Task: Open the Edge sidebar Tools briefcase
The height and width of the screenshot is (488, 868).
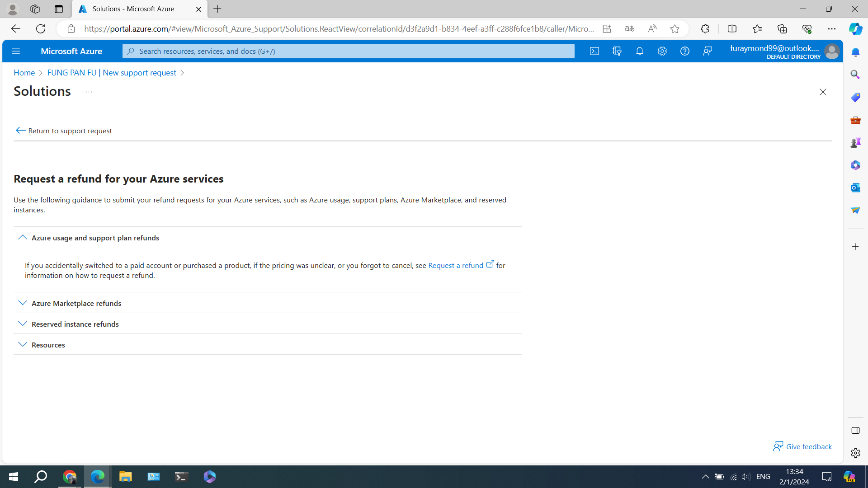Action: (x=855, y=120)
